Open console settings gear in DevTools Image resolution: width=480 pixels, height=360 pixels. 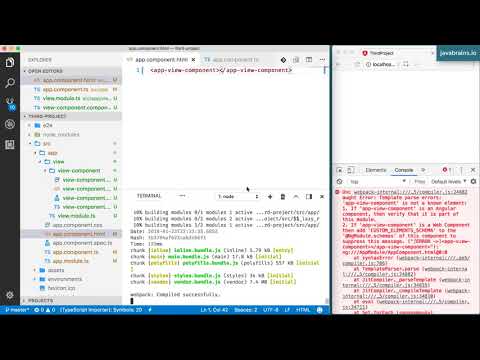pyautogui.click(x=473, y=182)
